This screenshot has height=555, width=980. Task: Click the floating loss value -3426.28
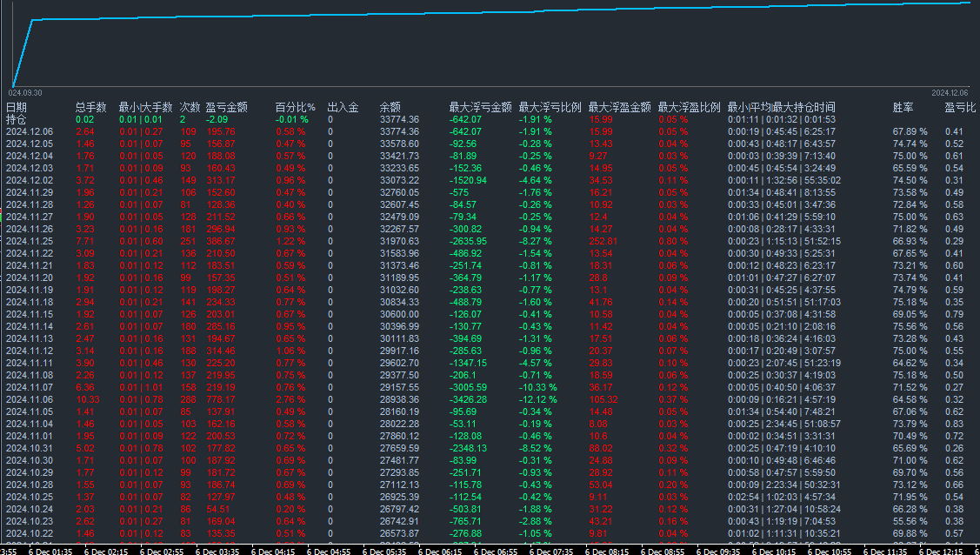468,400
